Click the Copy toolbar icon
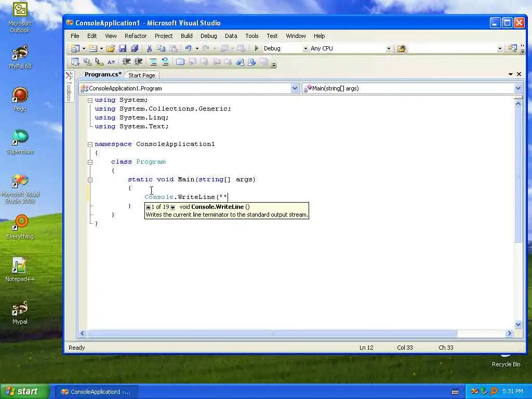 (161, 48)
